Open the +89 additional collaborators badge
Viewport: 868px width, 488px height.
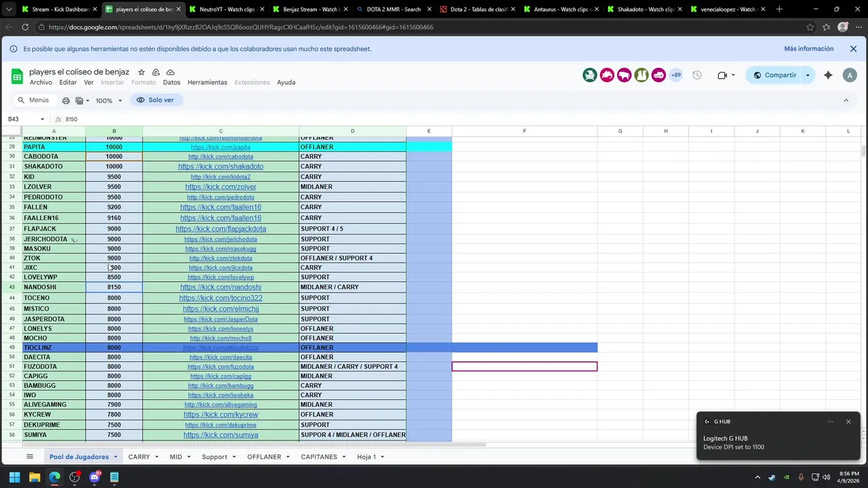pos(676,75)
